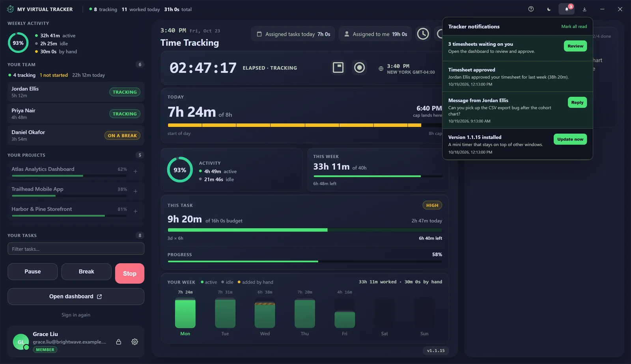Click Mark all read in notifications
631x364 pixels.
coord(574,26)
